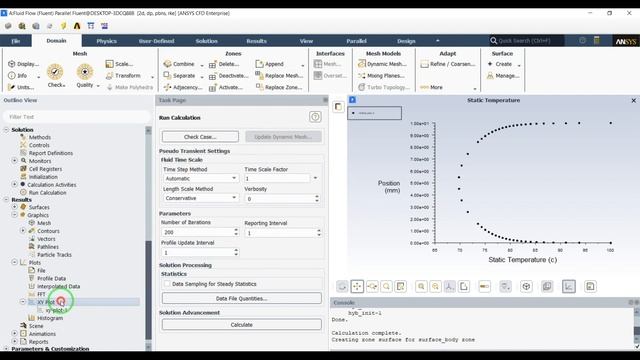The width and height of the screenshot is (640, 360).
Task: Click the Quick Search field
Action: [x=527, y=40]
